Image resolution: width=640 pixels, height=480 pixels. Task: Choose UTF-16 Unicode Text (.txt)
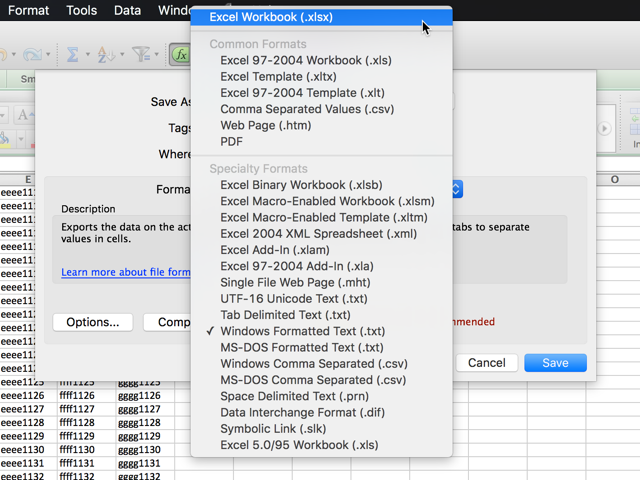pyautogui.click(x=322, y=299)
